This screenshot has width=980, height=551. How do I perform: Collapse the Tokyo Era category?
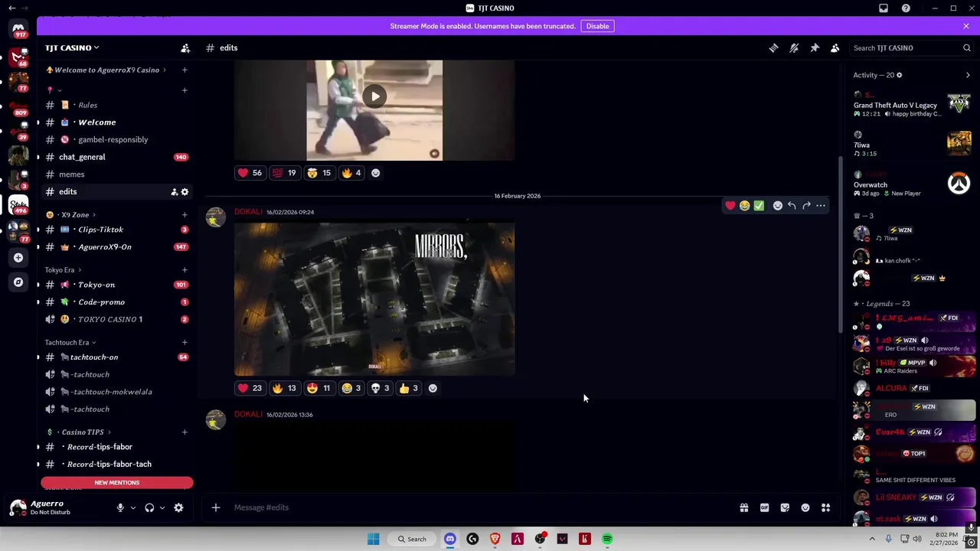pos(63,269)
